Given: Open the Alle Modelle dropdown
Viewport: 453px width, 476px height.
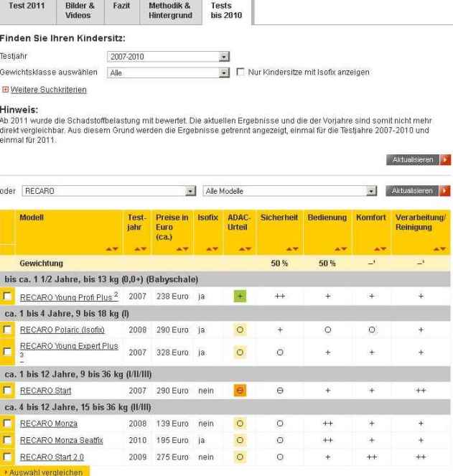Looking at the screenshot, I should [291, 192].
